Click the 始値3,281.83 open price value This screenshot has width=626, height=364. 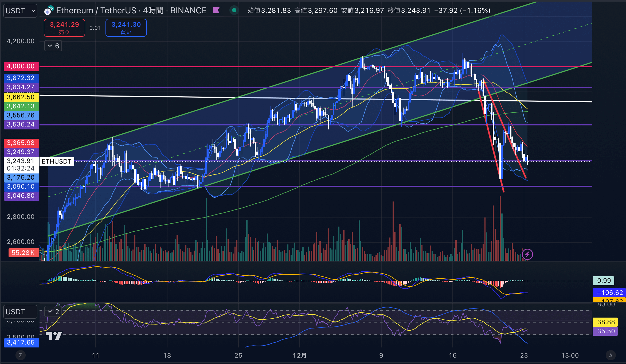(269, 10)
